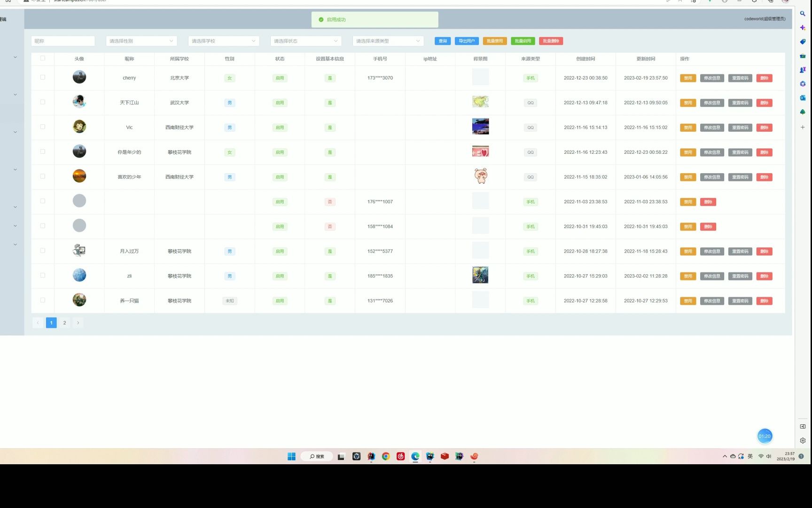Open the volume control in tray
The image size is (812, 508).
tap(769, 456)
